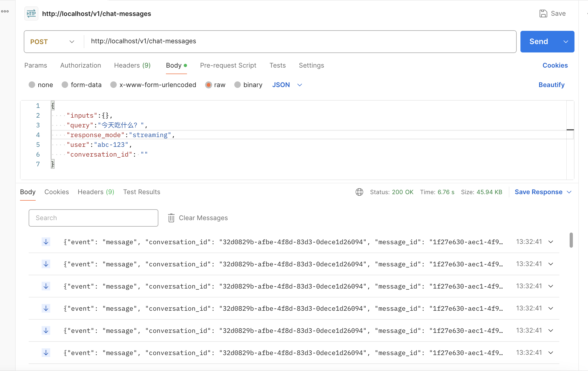Click the globe network icon near Status
This screenshot has height=371, width=588.
click(359, 192)
